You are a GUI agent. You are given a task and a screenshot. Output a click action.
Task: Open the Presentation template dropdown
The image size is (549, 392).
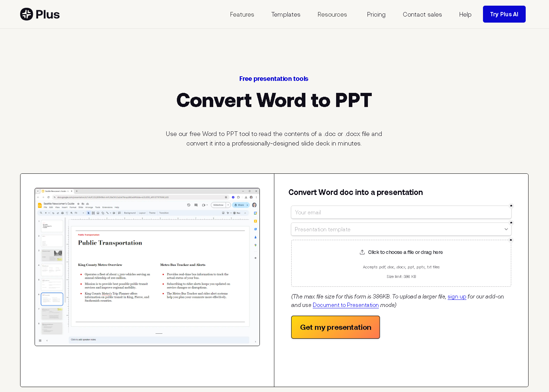tap(401, 229)
